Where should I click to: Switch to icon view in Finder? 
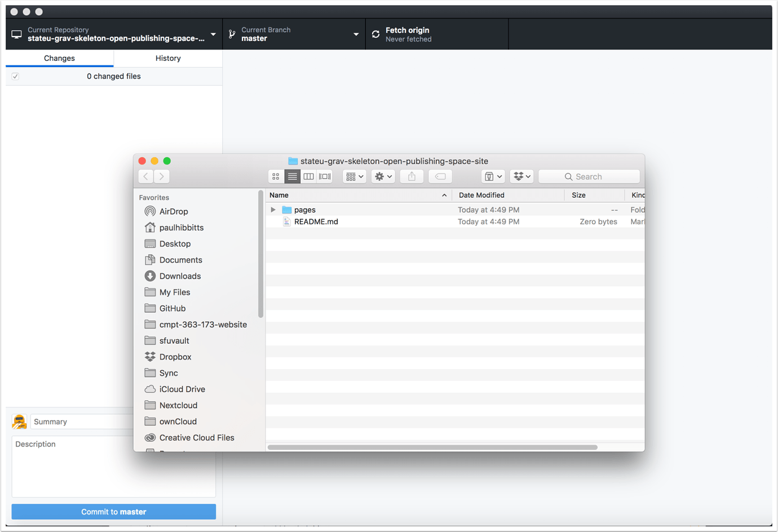click(x=276, y=176)
